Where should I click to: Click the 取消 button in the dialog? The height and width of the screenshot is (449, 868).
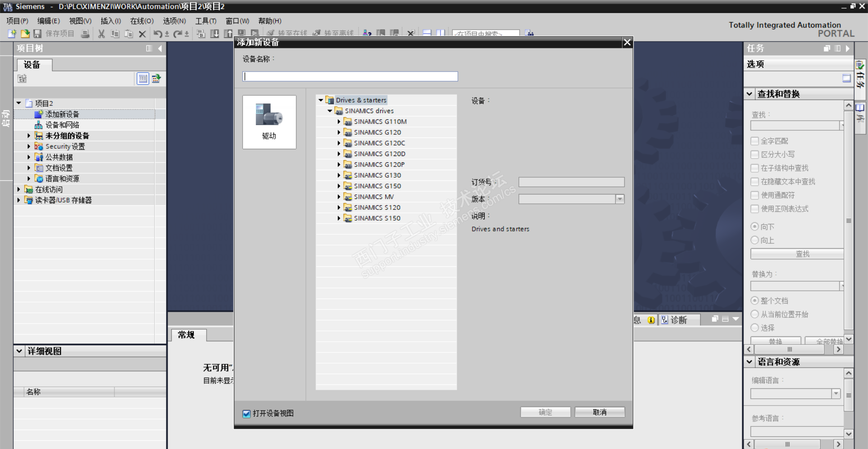pos(600,412)
